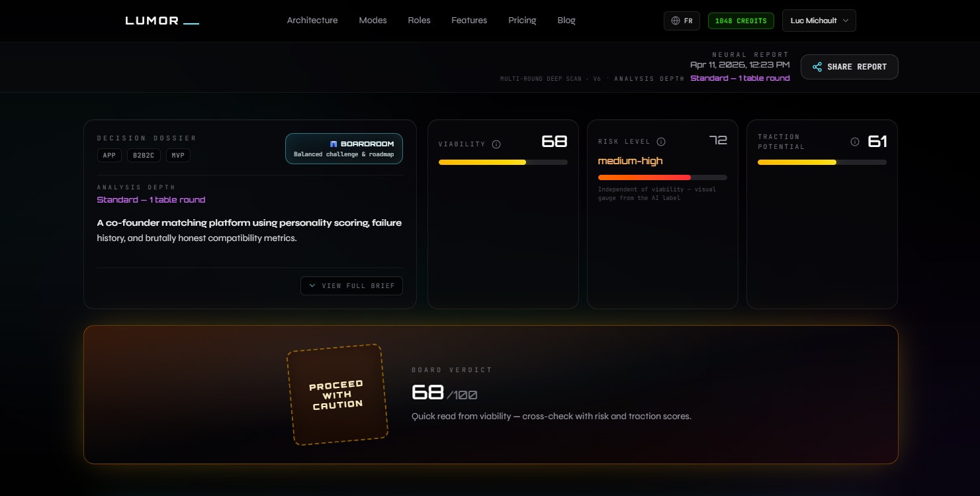
Task: Click the LUMOR logo
Action: tap(162, 21)
